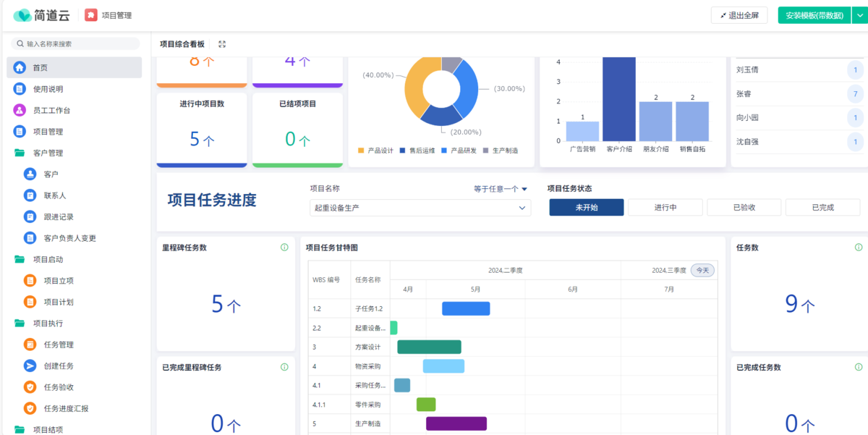Open the 首页 home icon in sidebar
The image size is (868, 435).
20,67
